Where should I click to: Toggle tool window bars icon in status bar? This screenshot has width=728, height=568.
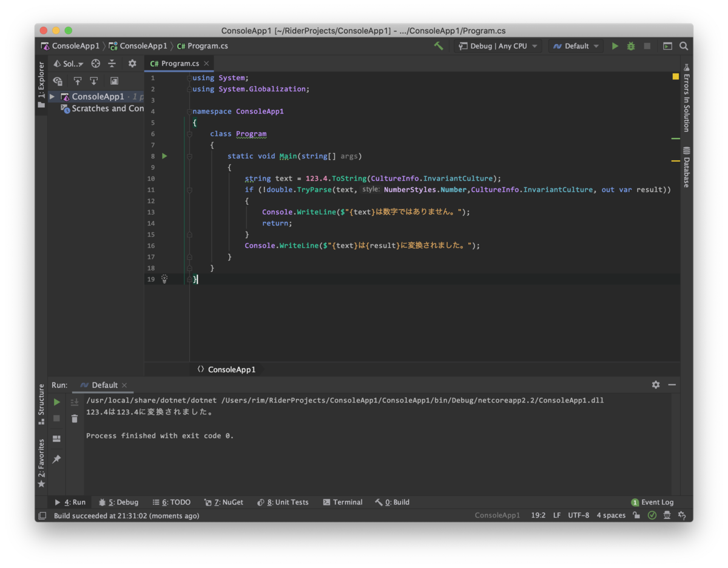(x=42, y=516)
